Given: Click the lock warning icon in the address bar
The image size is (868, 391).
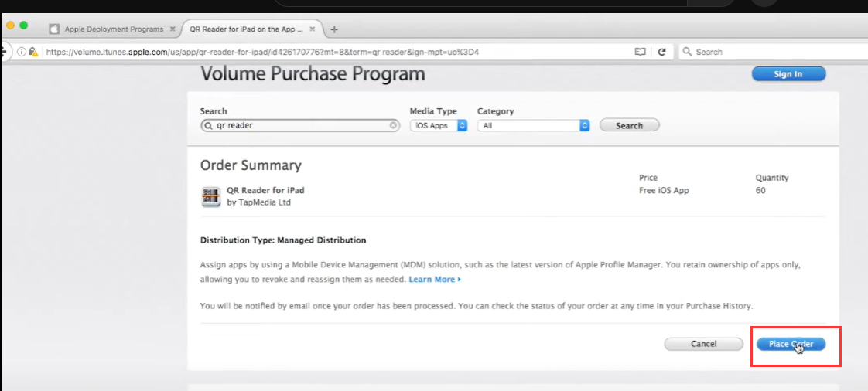Looking at the screenshot, I should 33,52.
